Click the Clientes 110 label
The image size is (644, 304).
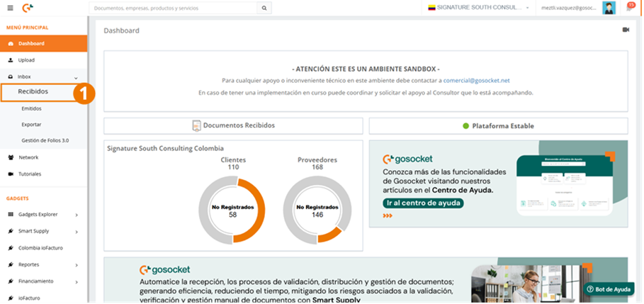pos(233,164)
